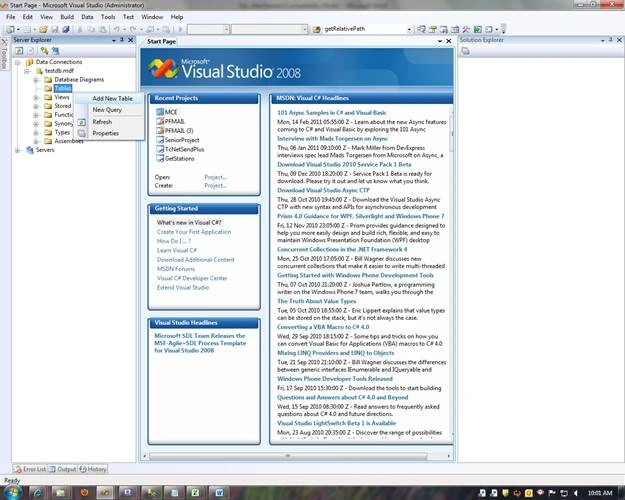This screenshot has width=625, height=500.
Task: Toggle auto-hide pin on Solution Explorer
Action: point(610,40)
